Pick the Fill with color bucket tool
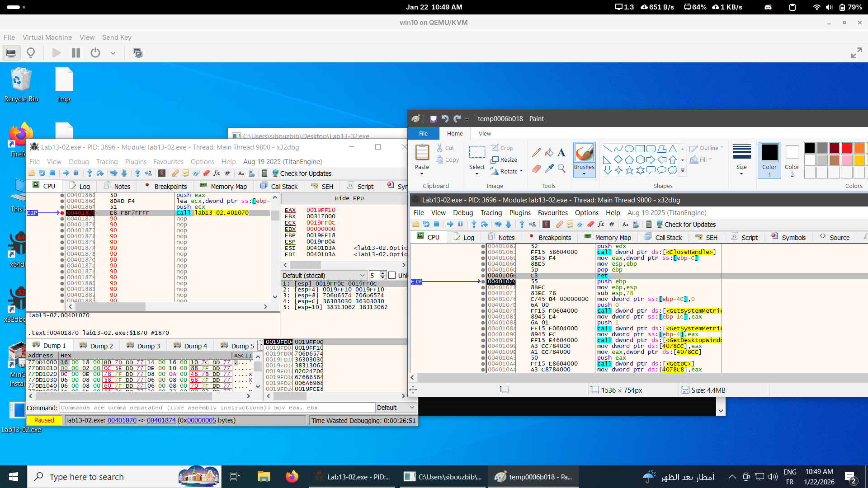The width and height of the screenshot is (868, 488). pos(549,153)
